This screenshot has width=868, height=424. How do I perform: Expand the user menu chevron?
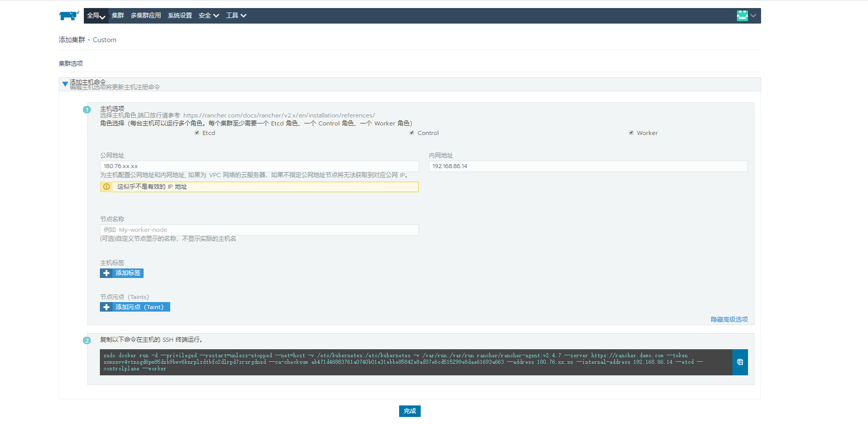(753, 16)
